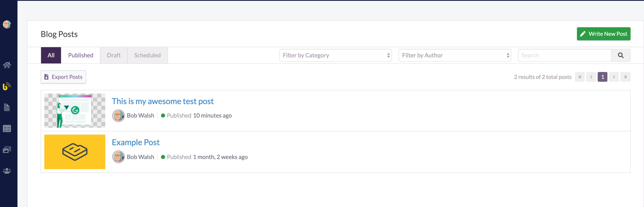This screenshot has width=644, height=207.
Task: Go to the last page of results
Action: (x=625, y=77)
